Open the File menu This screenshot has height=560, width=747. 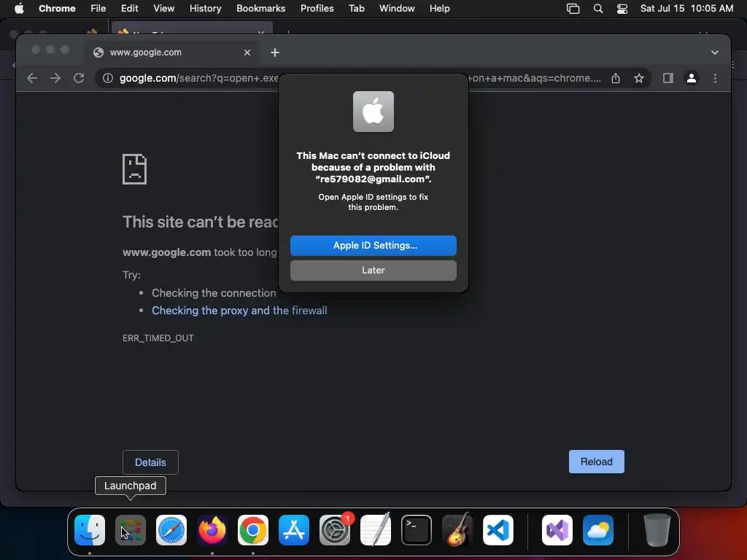coord(98,9)
